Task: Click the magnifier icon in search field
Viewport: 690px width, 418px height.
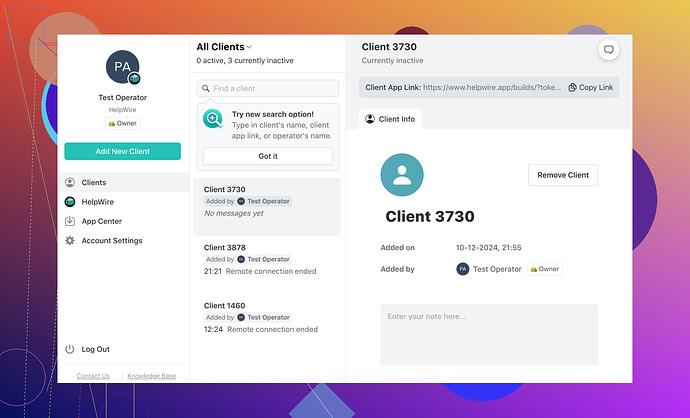Action: (x=206, y=89)
